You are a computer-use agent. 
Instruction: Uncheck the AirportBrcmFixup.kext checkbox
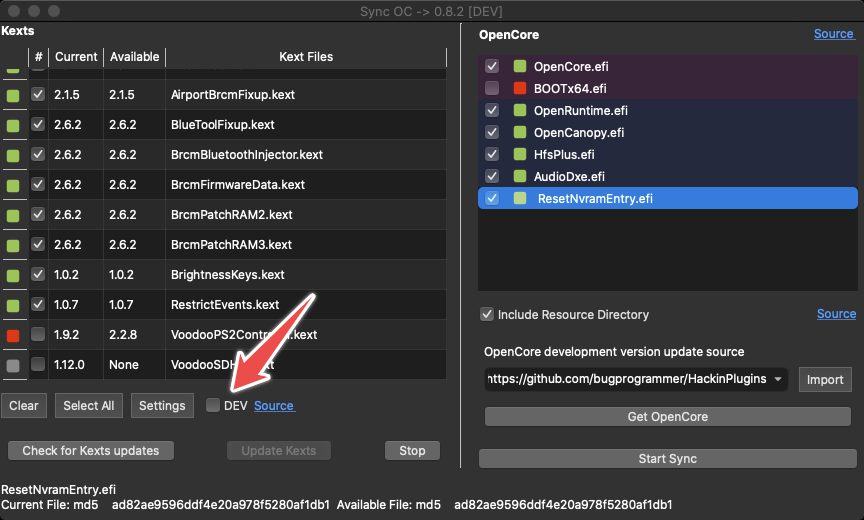pyautogui.click(x=38, y=94)
